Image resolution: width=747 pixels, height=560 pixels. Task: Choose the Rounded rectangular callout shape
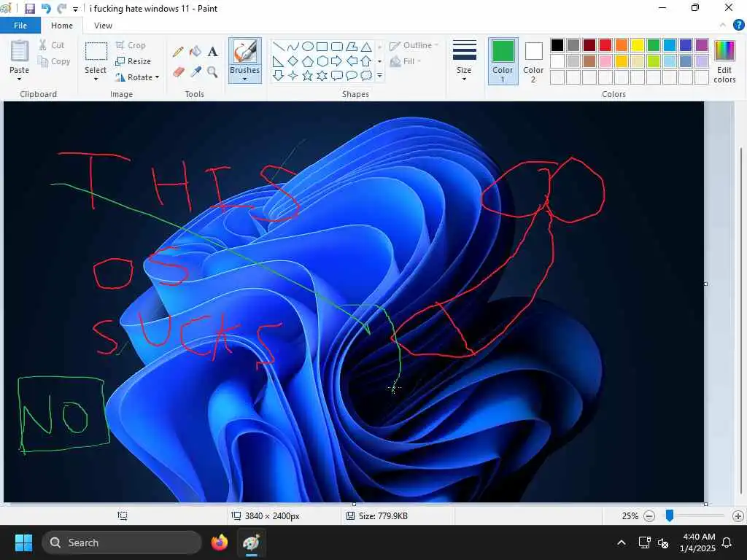click(x=337, y=75)
